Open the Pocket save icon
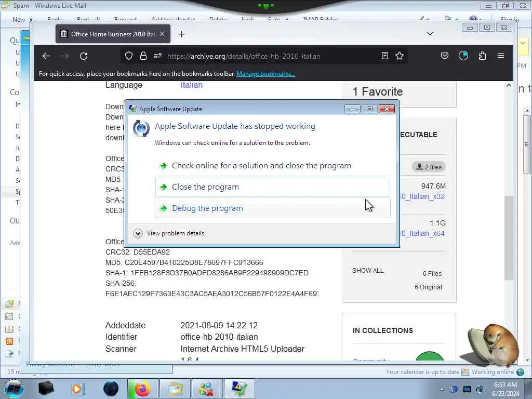This screenshot has width=532, height=399. point(445,56)
